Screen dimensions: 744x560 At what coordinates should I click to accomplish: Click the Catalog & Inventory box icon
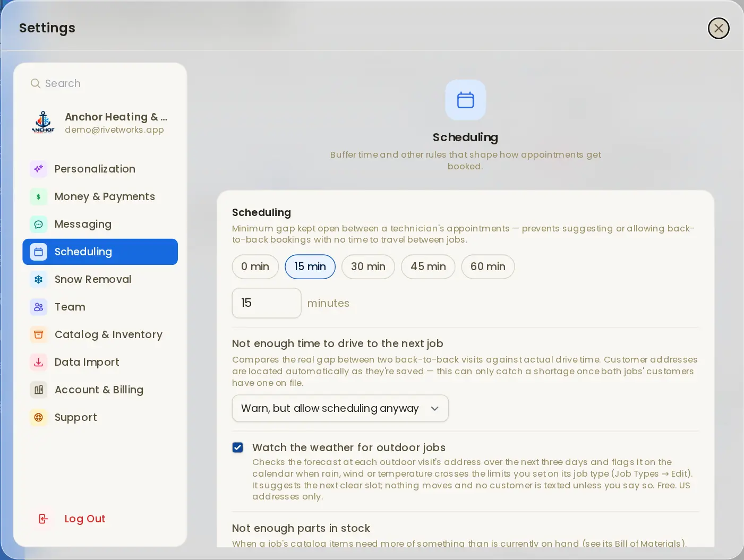pos(39,334)
